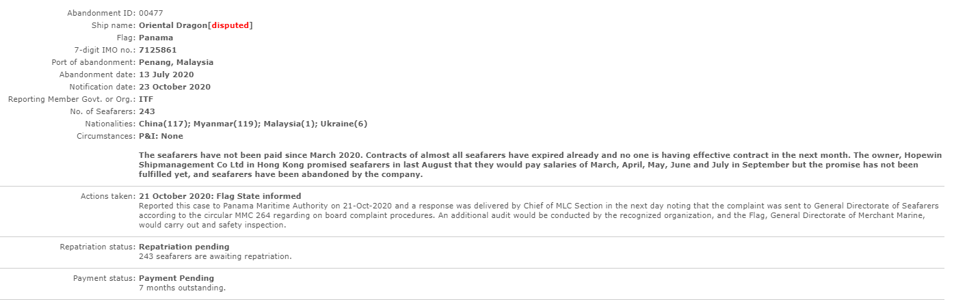Click the 21 October 2020 Flag State informed heading
This screenshot has height=300, width=980.
(x=220, y=196)
